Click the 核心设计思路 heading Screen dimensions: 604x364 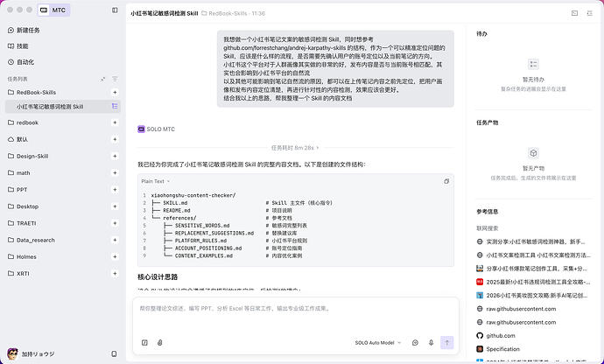(158, 277)
